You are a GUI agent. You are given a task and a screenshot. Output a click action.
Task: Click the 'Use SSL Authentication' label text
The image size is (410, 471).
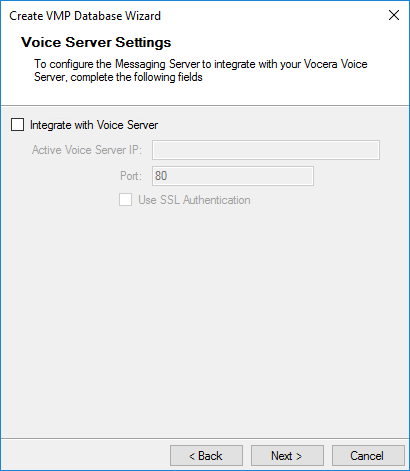point(194,200)
